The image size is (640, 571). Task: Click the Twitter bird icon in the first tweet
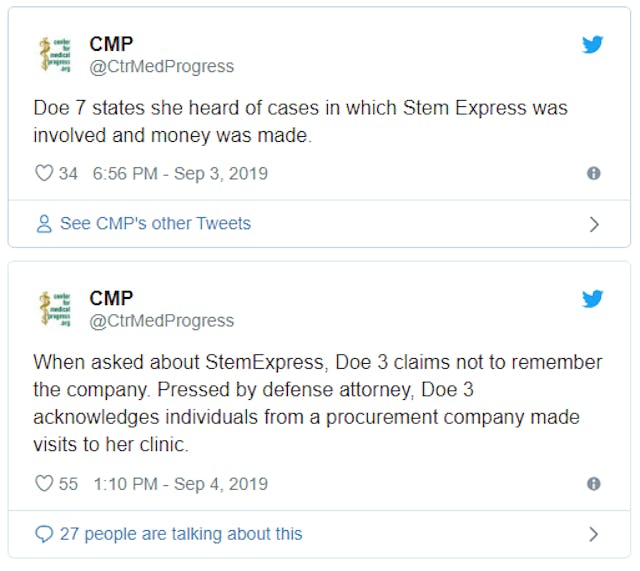(593, 44)
